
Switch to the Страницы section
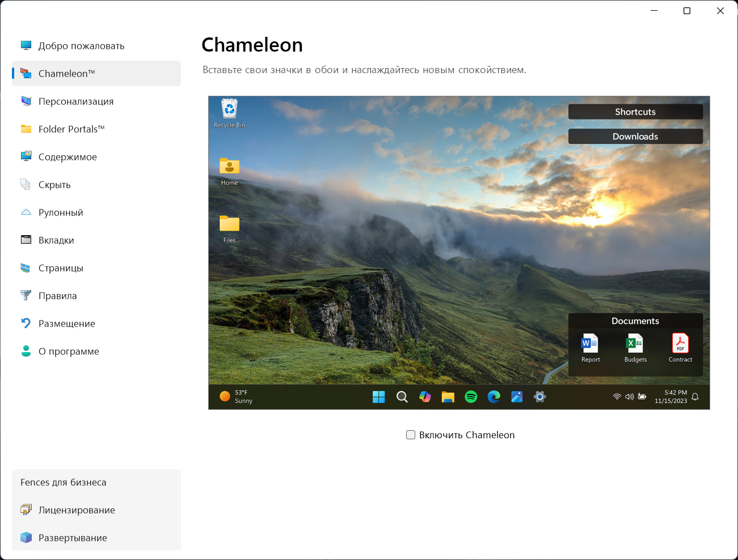[x=96, y=268]
